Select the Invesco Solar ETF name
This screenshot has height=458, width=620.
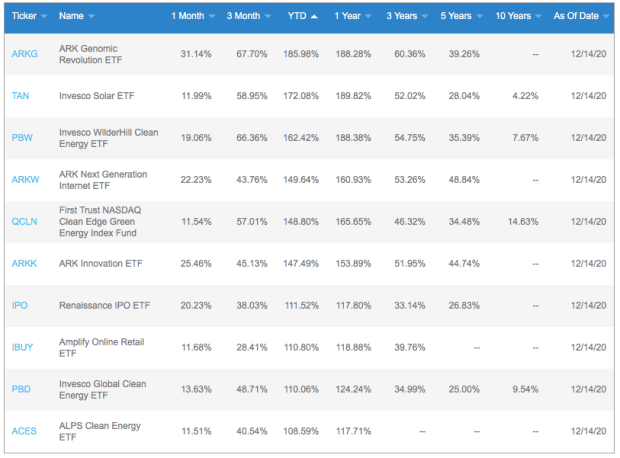coord(96,96)
